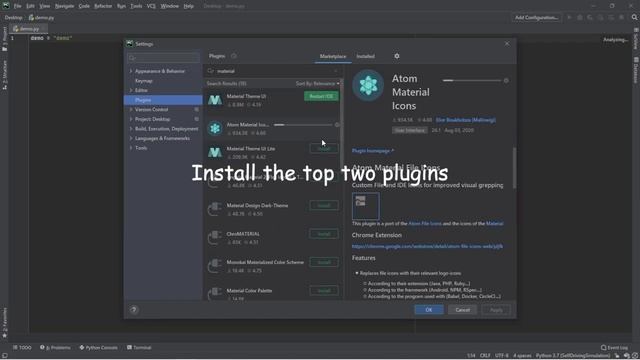
Task: Click the Settings search input field
Action: [x=163, y=58]
